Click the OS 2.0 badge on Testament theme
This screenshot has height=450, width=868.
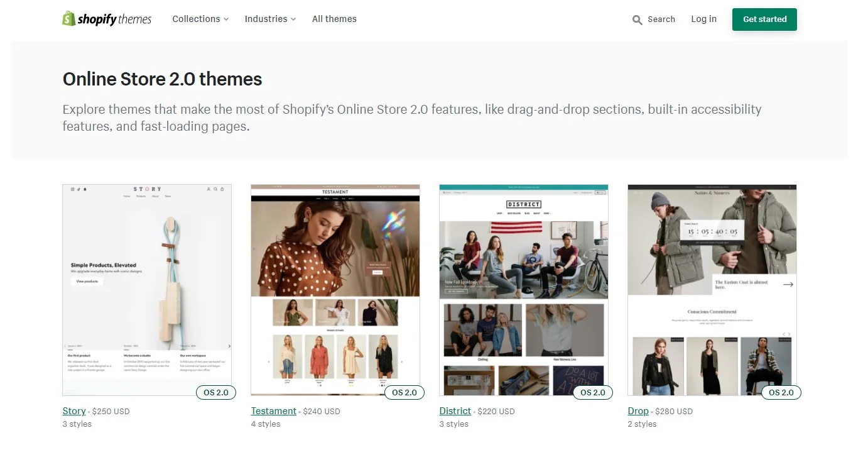pos(404,392)
